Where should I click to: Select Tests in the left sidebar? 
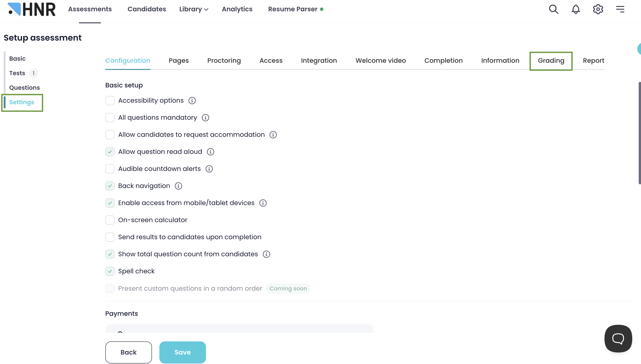[17, 73]
